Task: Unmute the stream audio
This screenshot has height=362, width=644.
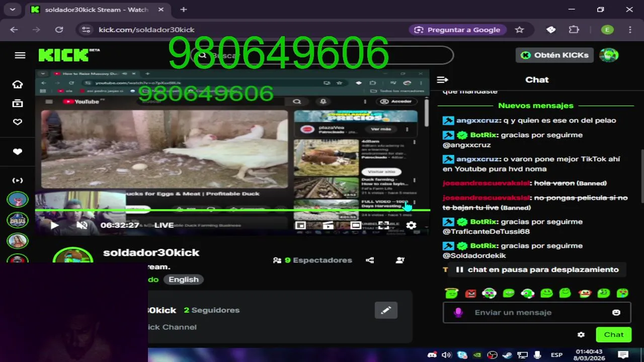Action: coord(82,225)
